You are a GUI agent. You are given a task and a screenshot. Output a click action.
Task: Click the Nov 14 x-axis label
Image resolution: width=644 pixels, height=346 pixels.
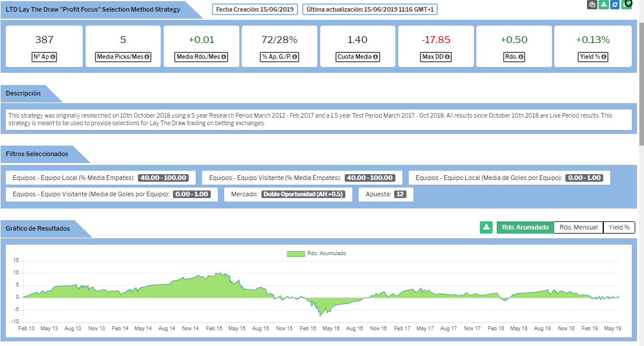[190, 329]
